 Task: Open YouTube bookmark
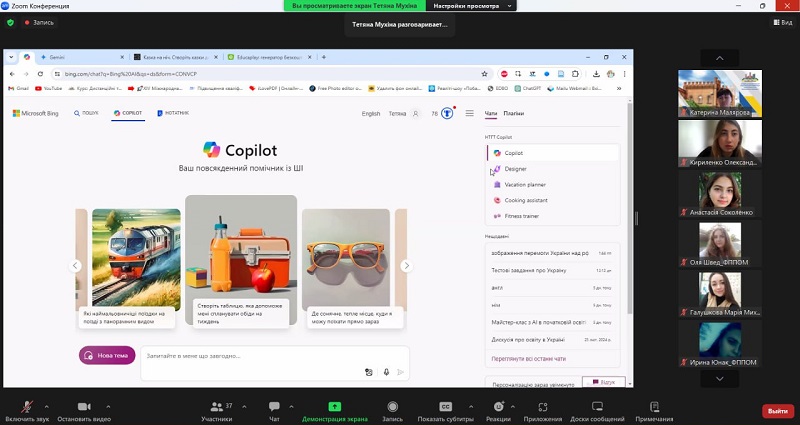click(48, 88)
